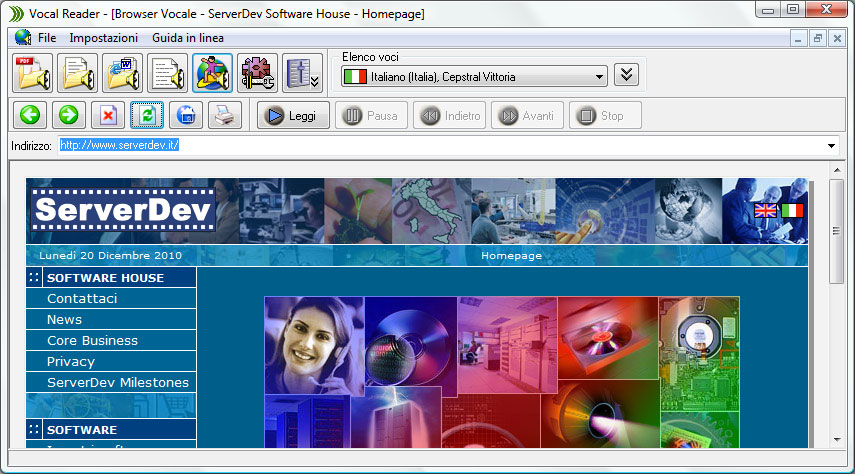The height and width of the screenshot is (474, 855).
Task: Open the Core Business link
Action: pyautogui.click(x=92, y=340)
